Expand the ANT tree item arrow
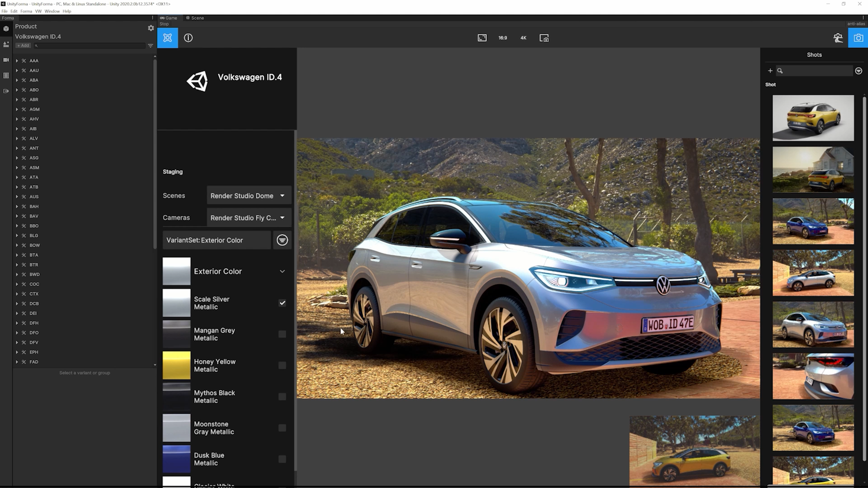Image resolution: width=868 pixels, height=488 pixels. 17,148
